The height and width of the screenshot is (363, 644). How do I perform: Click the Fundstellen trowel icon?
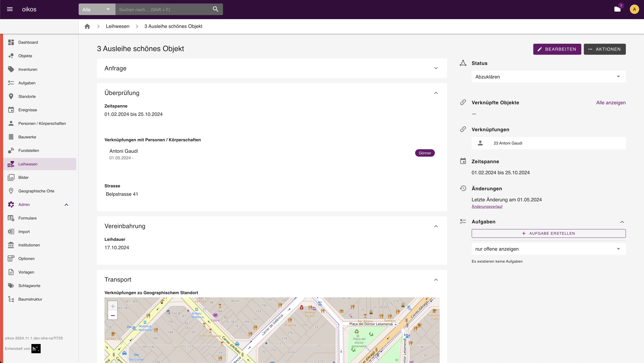click(x=11, y=150)
